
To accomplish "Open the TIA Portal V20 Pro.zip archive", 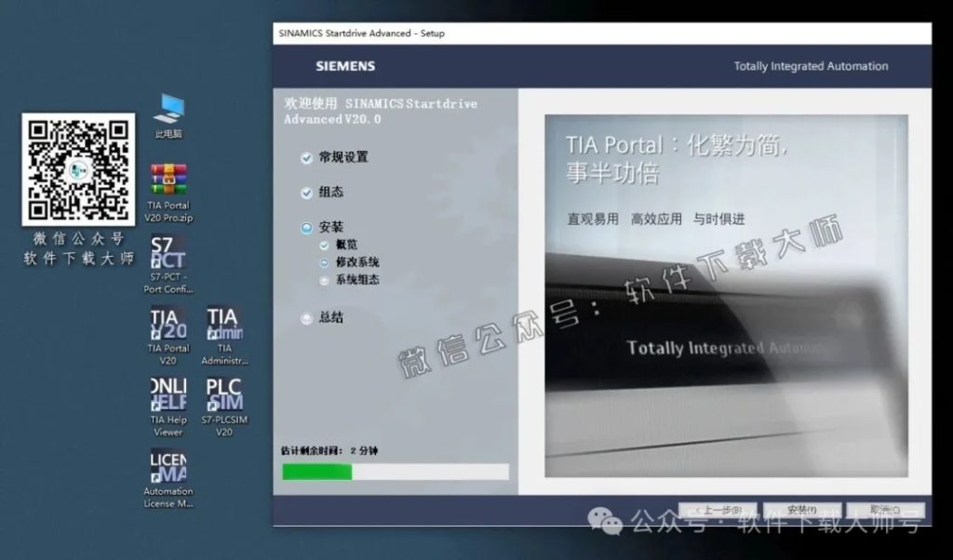I will tap(168, 177).
